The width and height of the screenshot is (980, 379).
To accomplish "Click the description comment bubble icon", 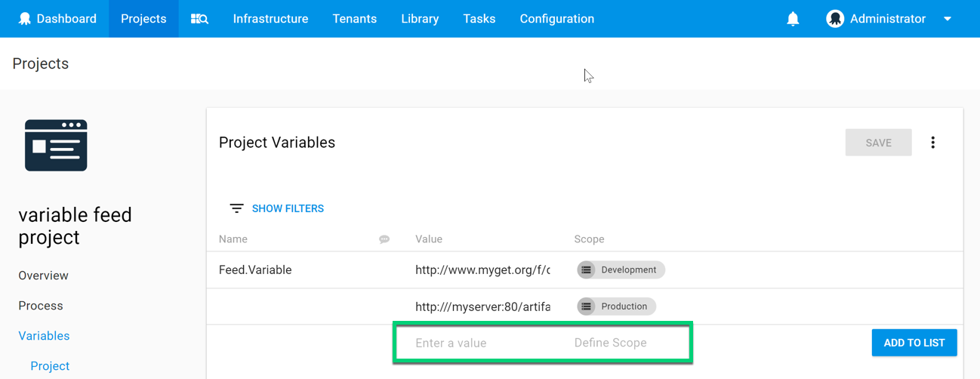I will point(384,239).
